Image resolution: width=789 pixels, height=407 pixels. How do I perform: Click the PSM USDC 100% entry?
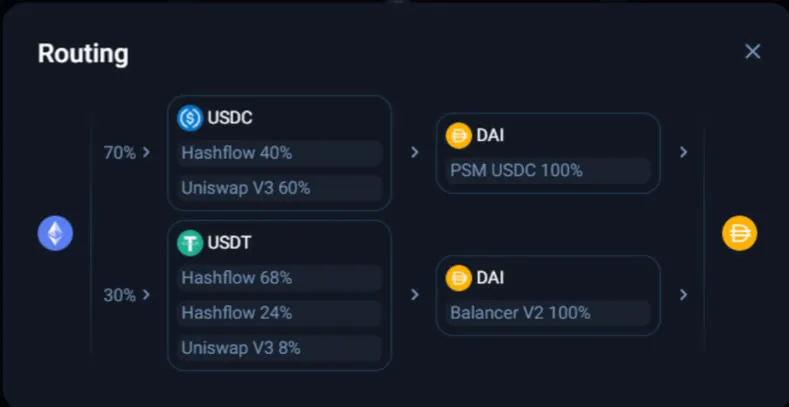tap(548, 170)
